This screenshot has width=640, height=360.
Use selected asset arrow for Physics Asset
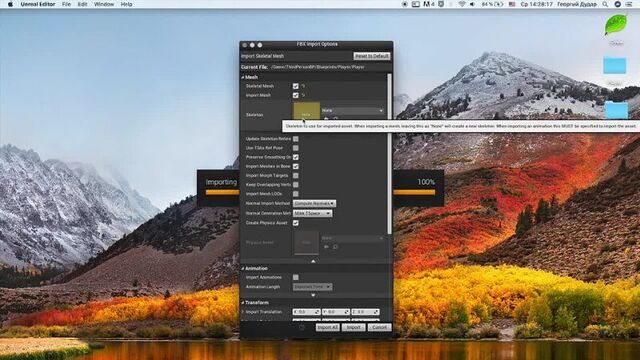tap(326, 247)
